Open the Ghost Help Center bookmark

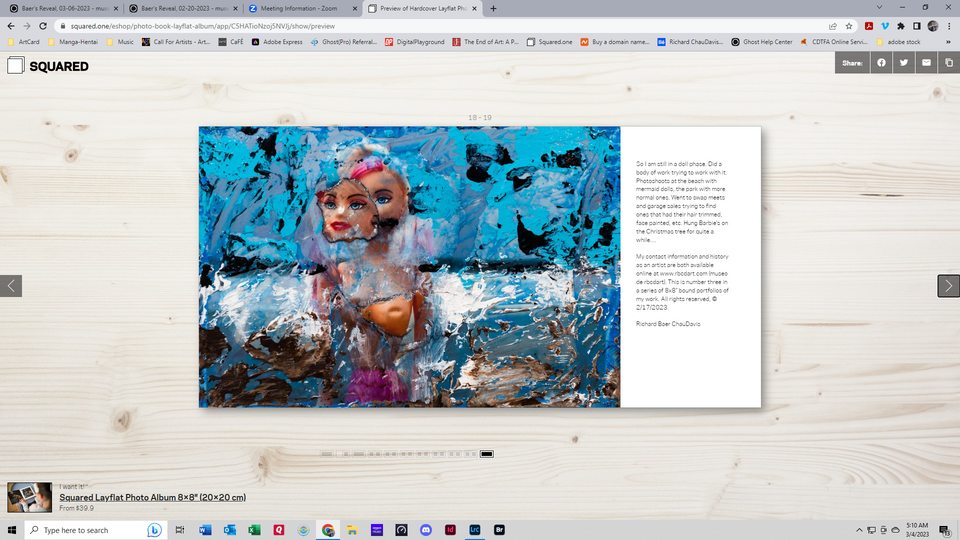click(x=762, y=42)
